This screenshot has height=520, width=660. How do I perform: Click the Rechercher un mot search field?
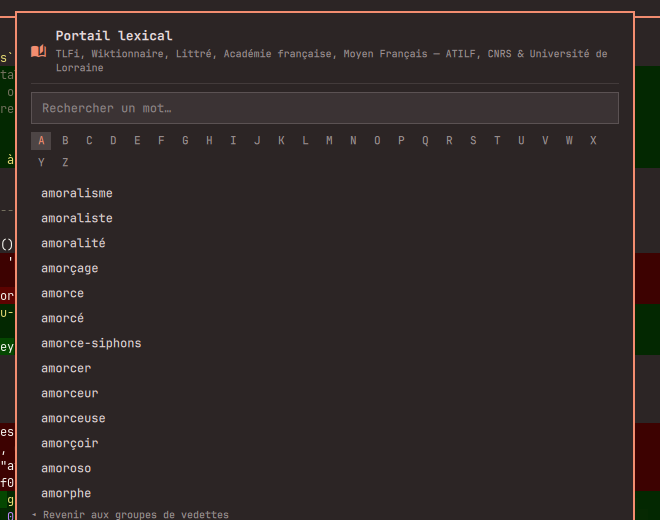[325, 108]
